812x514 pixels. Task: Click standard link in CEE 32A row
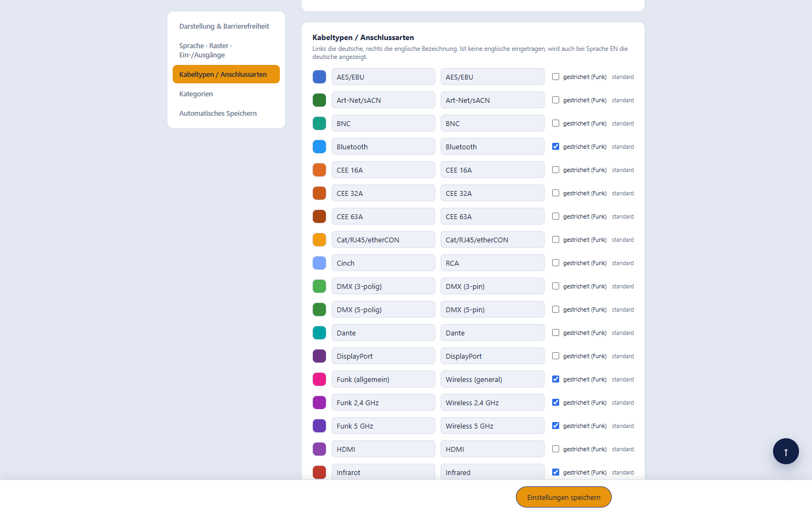pyautogui.click(x=623, y=193)
